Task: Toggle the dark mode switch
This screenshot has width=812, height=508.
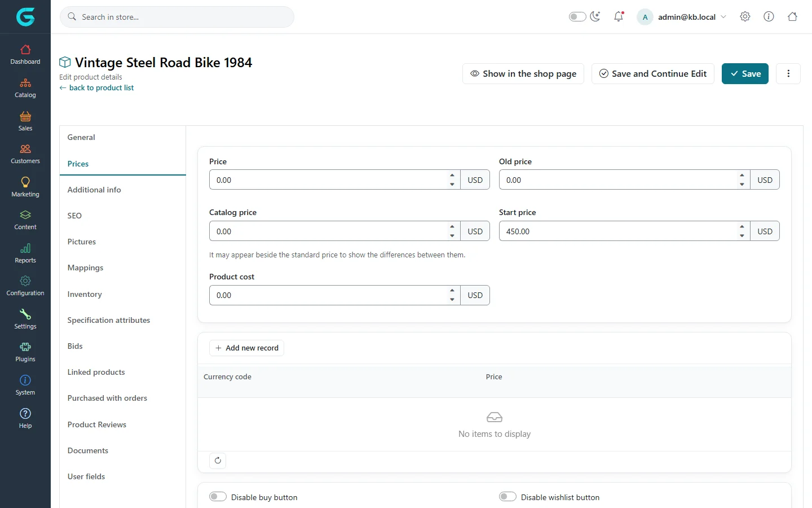Action: click(x=577, y=17)
